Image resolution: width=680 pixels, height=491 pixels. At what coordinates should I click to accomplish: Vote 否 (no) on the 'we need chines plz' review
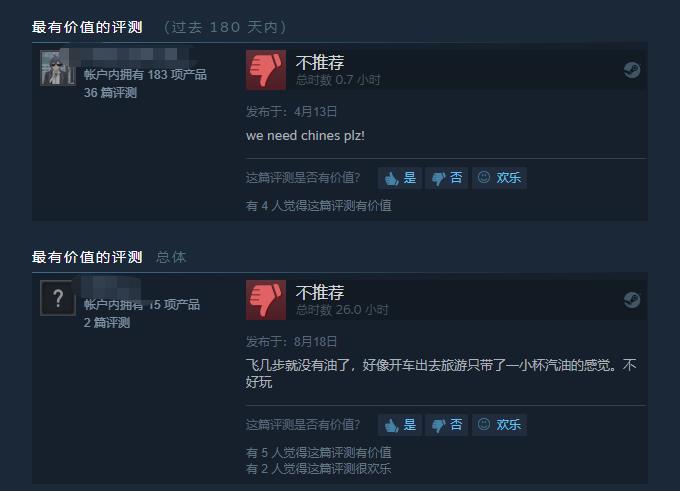point(447,178)
